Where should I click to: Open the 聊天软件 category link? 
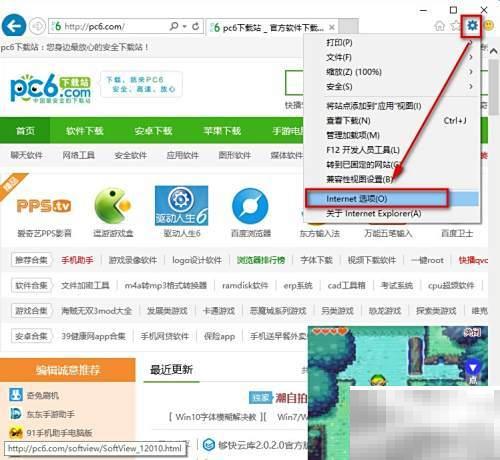[x=26, y=155]
